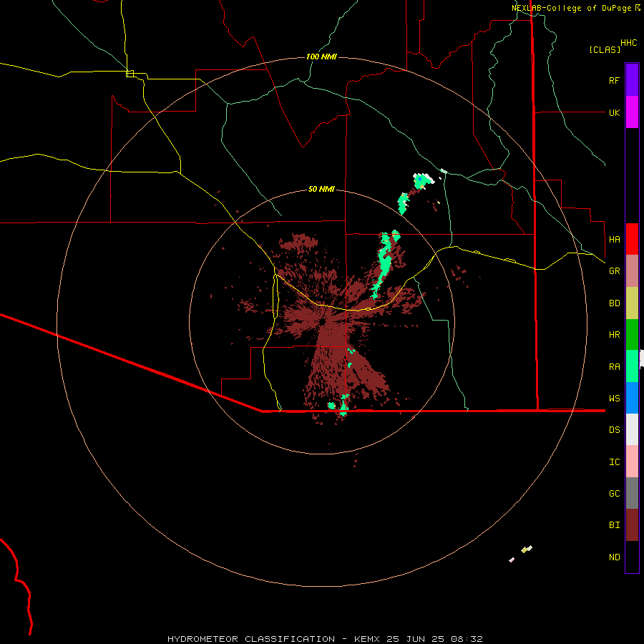
Task: Click the IC legend label
Action: [614, 462]
